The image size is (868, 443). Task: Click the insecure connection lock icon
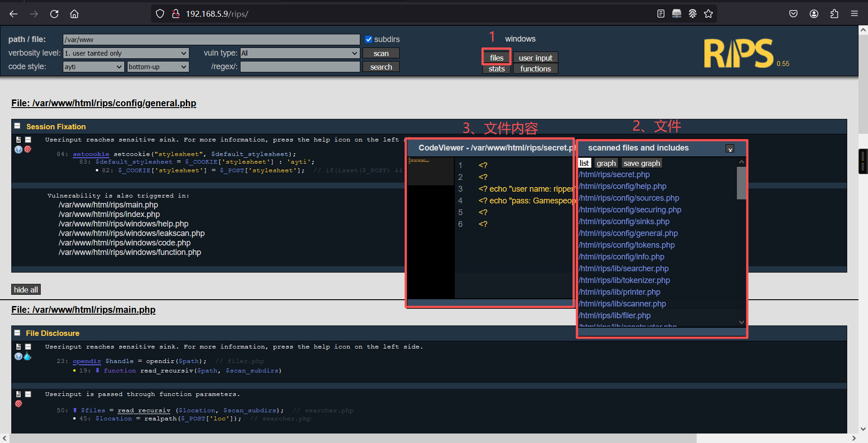tap(176, 14)
